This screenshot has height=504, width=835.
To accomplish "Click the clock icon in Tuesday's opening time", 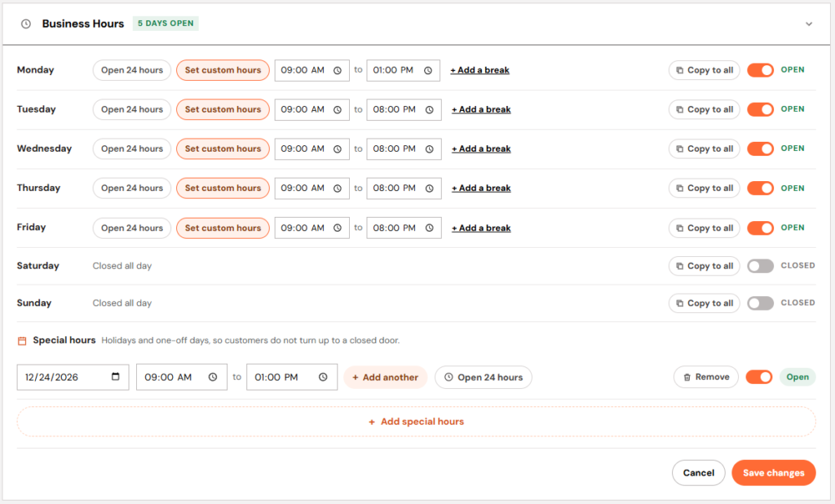I will click(x=338, y=110).
